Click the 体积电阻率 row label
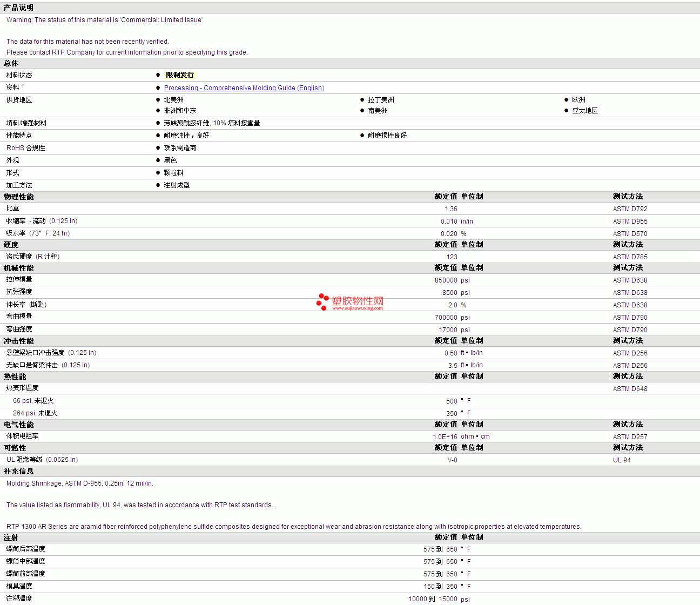This screenshot has width=700, height=605. pos(22,436)
